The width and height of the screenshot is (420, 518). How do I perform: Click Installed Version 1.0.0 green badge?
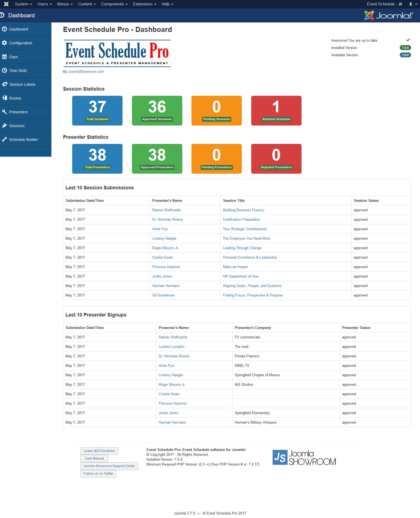pyautogui.click(x=405, y=48)
